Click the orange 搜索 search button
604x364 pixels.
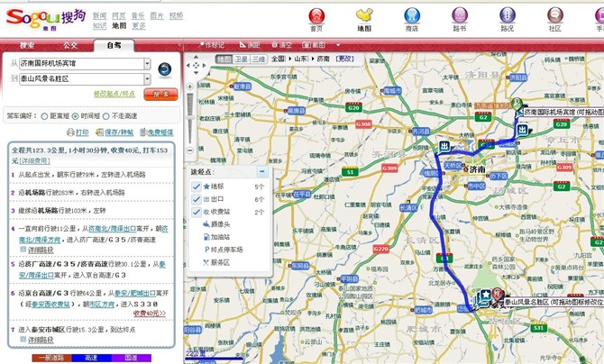(x=161, y=94)
